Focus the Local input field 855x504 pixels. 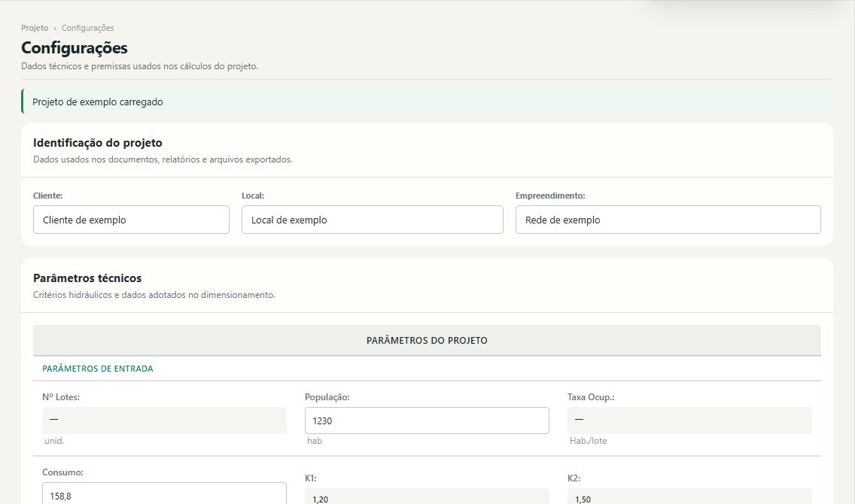click(x=372, y=220)
